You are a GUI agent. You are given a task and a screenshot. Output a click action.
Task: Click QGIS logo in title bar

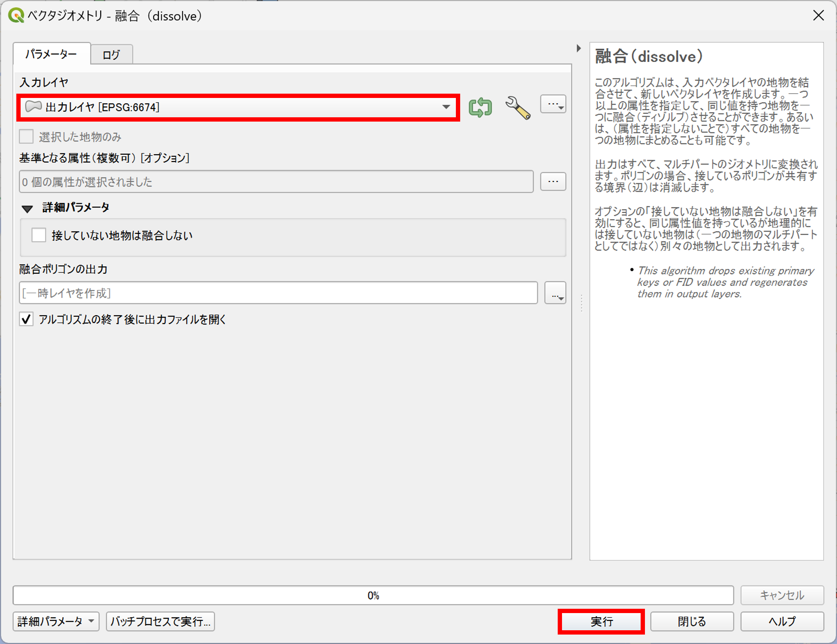[x=16, y=15]
